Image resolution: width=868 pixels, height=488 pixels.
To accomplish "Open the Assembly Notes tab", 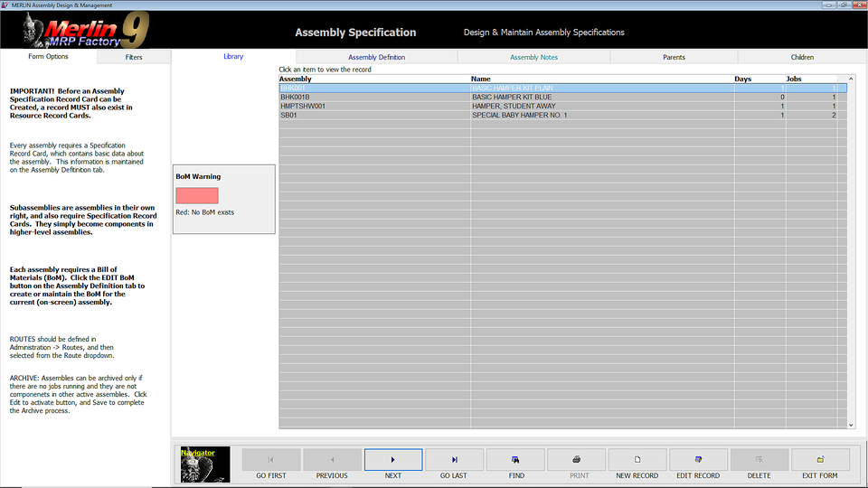I will tap(533, 57).
